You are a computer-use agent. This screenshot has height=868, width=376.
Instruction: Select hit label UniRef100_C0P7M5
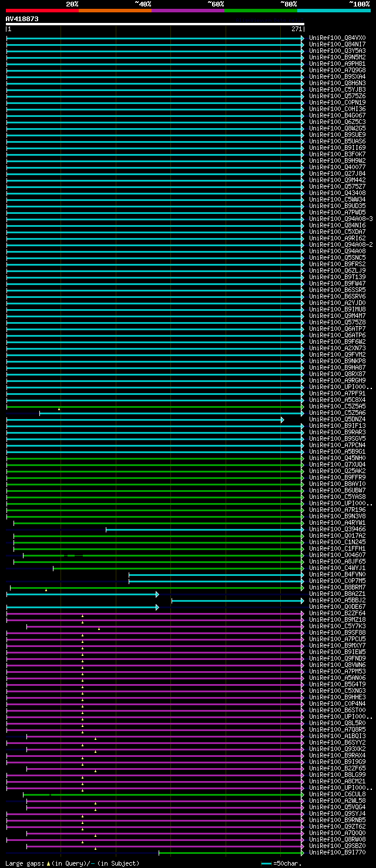(x=337, y=581)
